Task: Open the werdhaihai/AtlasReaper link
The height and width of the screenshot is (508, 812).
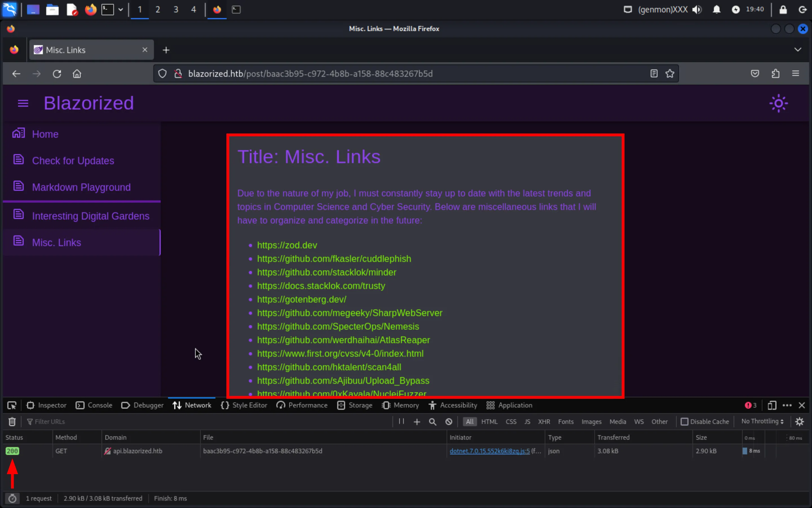Action: click(343, 340)
